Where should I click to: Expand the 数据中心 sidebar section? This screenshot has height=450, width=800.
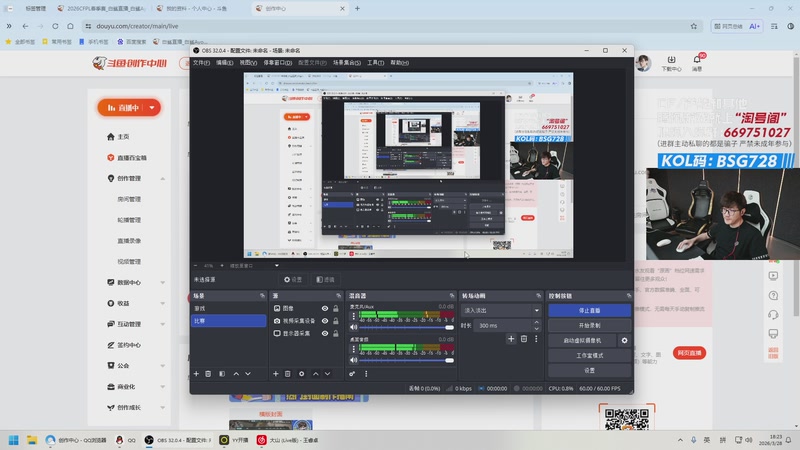click(163, 283)
